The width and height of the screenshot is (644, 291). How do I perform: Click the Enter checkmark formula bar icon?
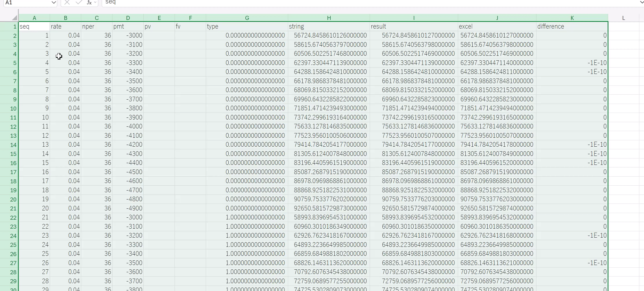click(79, 3)
